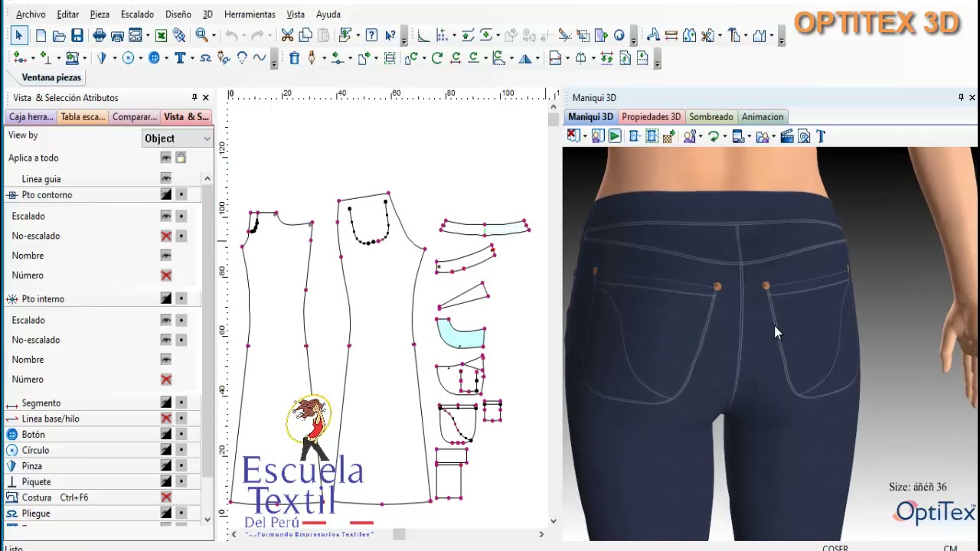This screenshot has width=980, height=551.
Task: Open the text tool dropdown arrow
Action: coord(191,58)
